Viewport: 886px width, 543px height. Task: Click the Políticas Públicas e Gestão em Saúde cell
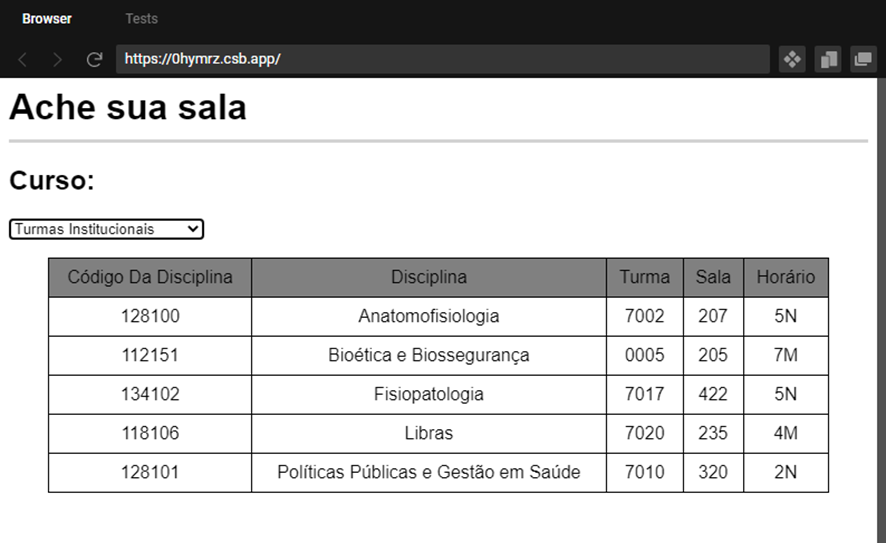[x=429, y=472]
